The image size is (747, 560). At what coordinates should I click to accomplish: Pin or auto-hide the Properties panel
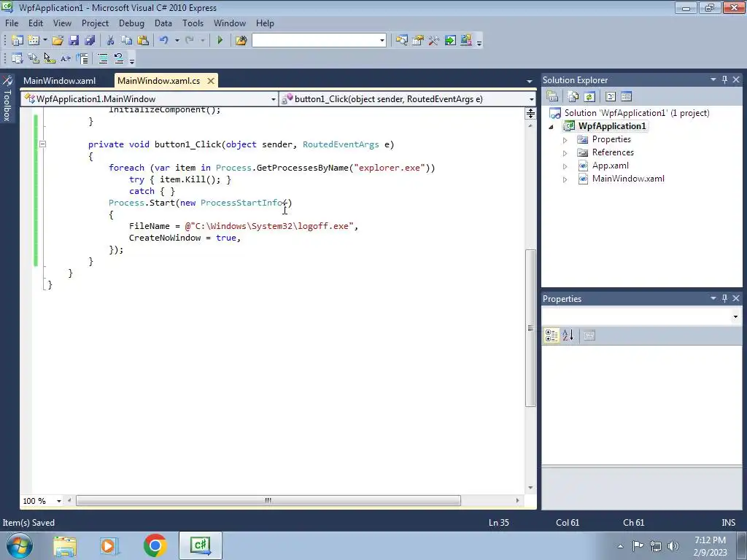pyautogui.click(x=724, y=298)
